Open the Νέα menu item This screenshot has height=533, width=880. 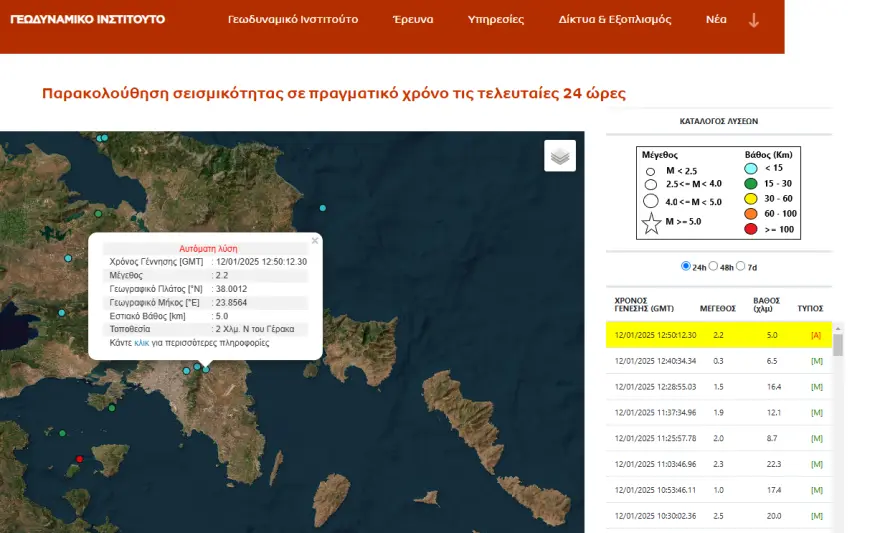tap(716, 20)
